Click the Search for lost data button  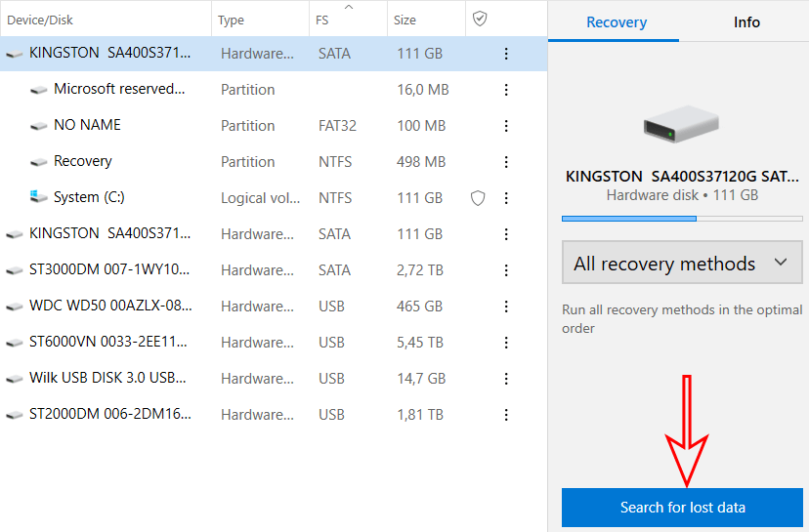[682, 508]
